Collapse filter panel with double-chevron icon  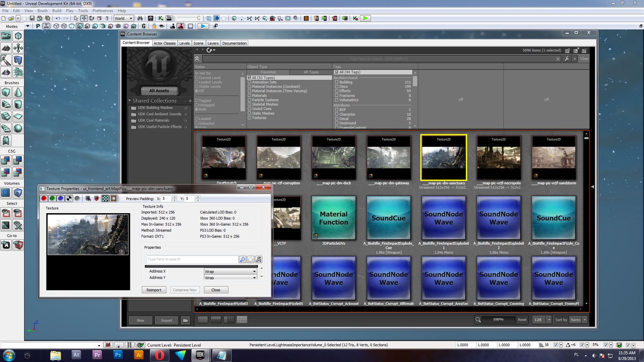197,59
